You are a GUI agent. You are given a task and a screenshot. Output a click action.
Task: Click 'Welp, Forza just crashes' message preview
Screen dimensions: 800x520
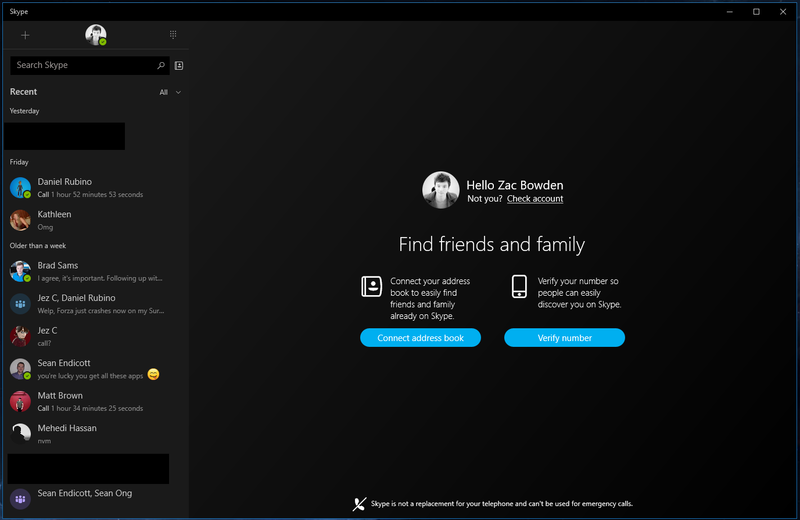pos(101,311)
